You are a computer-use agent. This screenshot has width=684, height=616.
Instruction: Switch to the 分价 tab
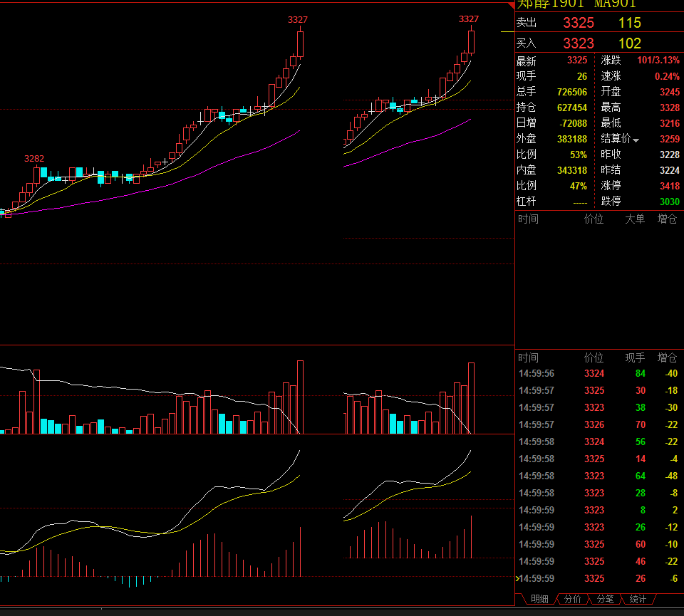click(571, 600)
